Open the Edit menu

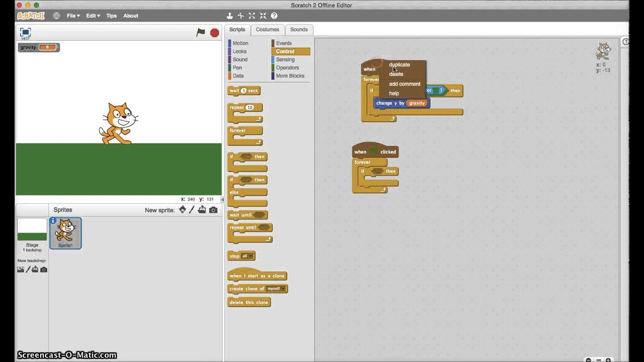[93, 16]
